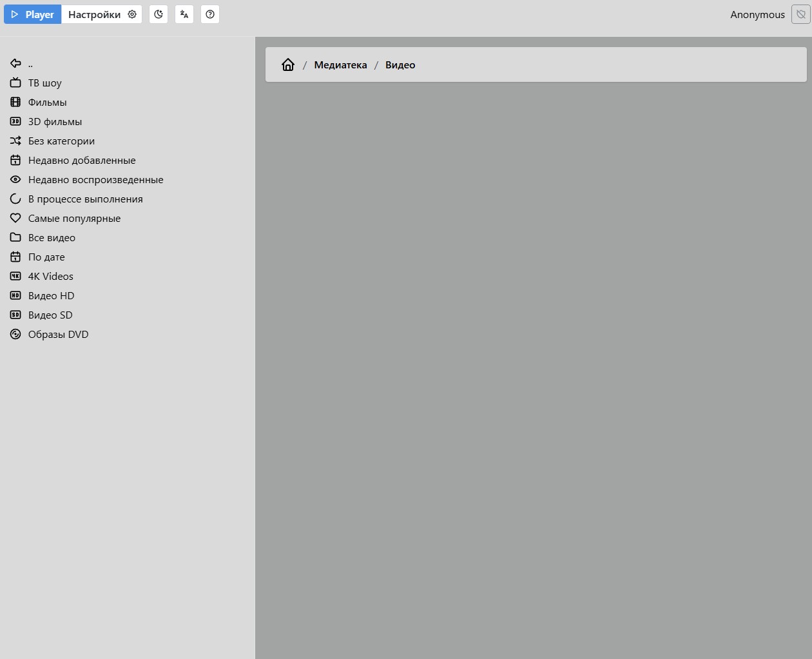Toggle dark mode with moon icon
The width and height of the screenshot is (812, 659).
(159, 14)
